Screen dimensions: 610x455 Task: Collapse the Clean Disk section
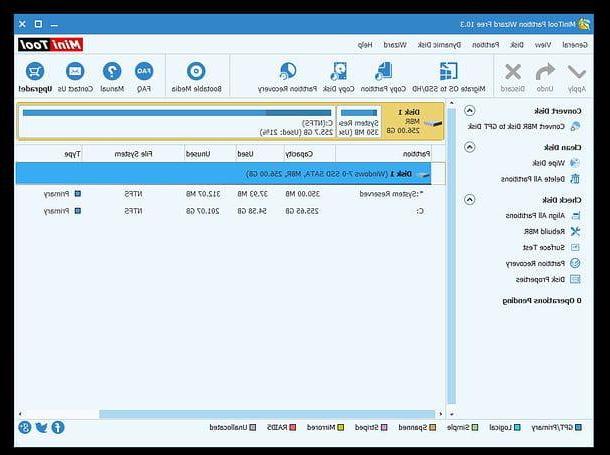470,147
